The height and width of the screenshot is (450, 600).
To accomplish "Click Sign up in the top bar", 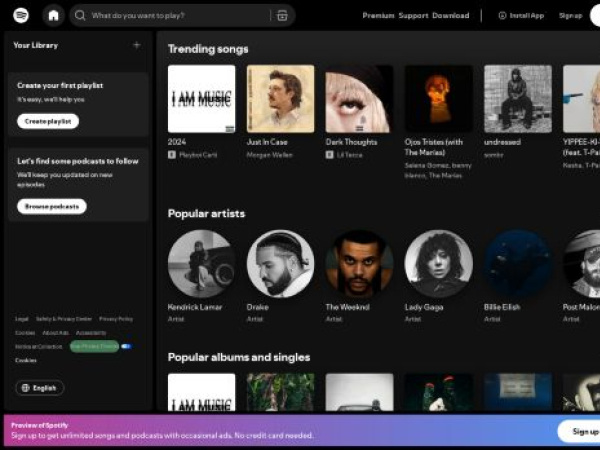I will (x=570, y=15).
